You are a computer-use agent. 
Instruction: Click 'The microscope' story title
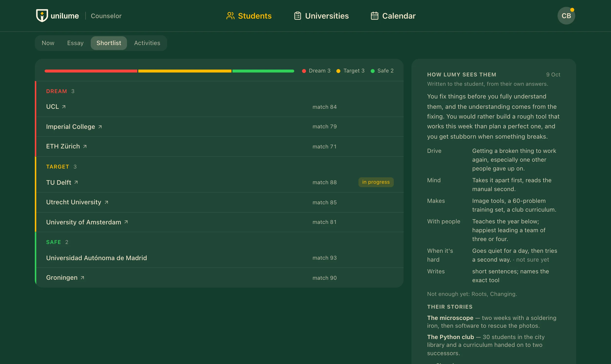coord(450,318)
